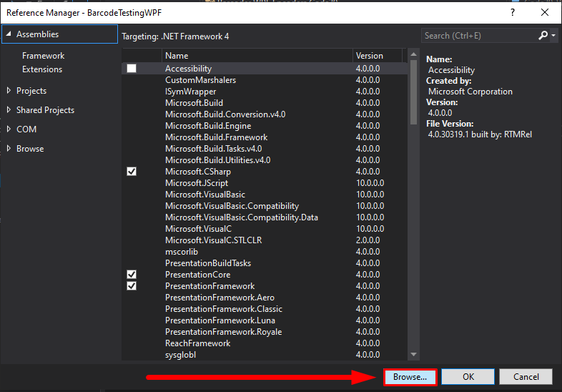Select COM in the left pane

26,129
